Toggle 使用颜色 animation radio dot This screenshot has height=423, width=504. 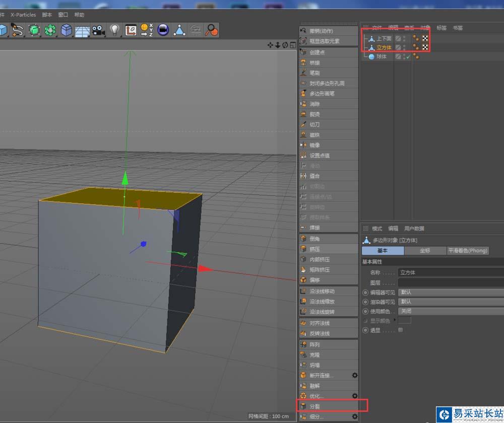pos(365,312)
